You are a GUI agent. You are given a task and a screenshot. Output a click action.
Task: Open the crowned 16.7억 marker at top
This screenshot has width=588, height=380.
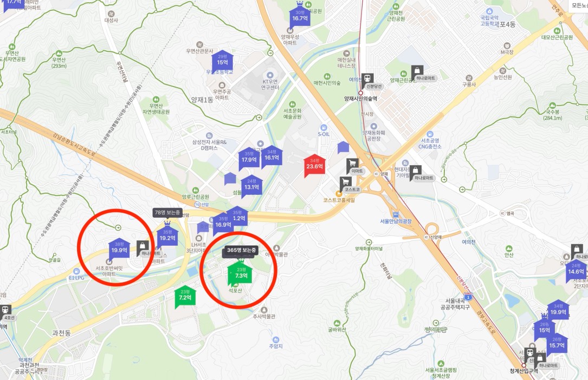[300, 15]
